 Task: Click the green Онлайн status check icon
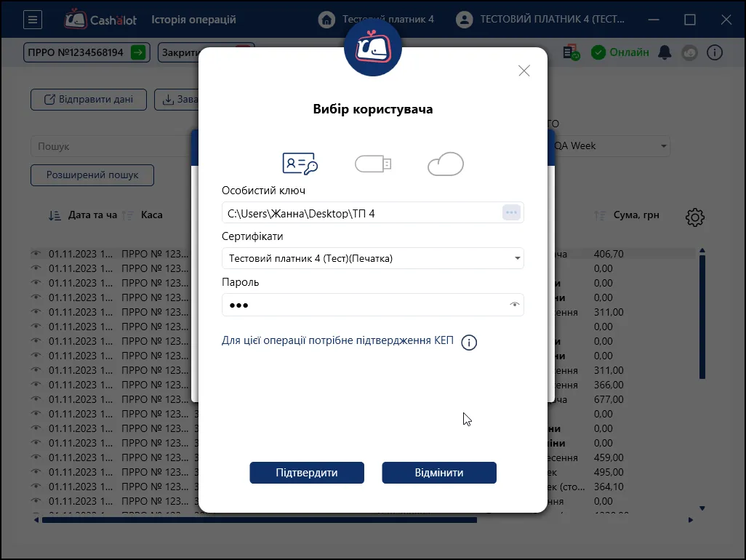[598, 52]
